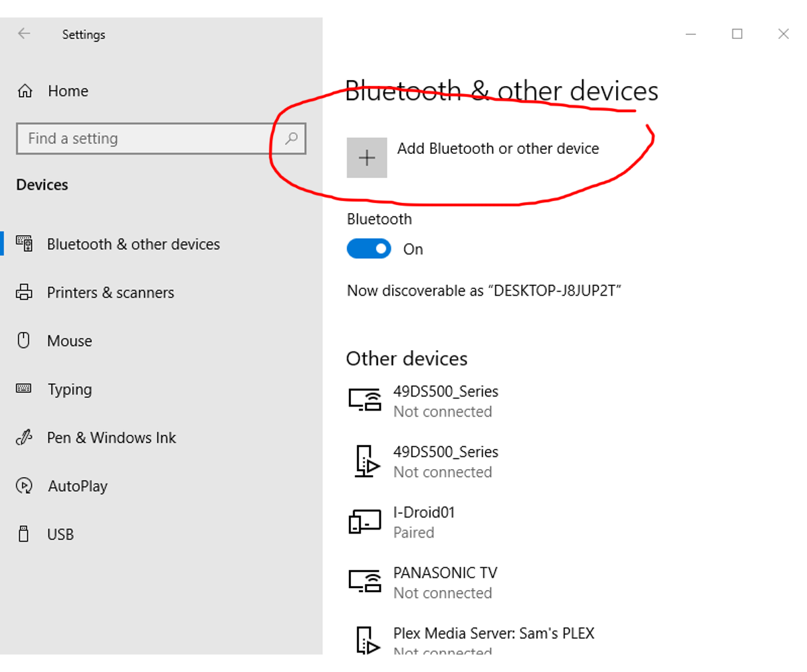Click the Mouse sidebar icon
The height and width of the screenshot is (672, 807).
pyautogui.click(x=24, y=340)
